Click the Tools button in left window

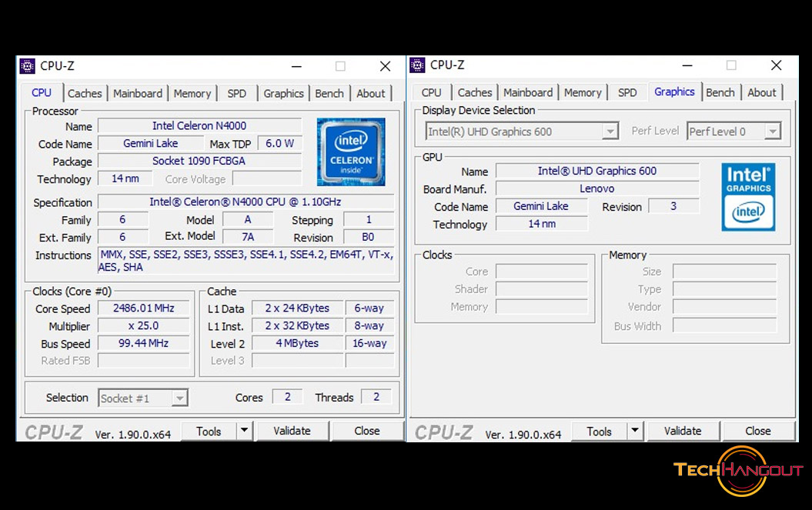(x=209, y=432)
